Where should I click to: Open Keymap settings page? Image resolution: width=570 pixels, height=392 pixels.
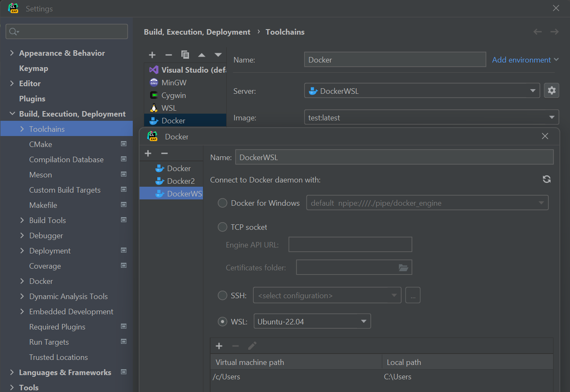[33, 68]
